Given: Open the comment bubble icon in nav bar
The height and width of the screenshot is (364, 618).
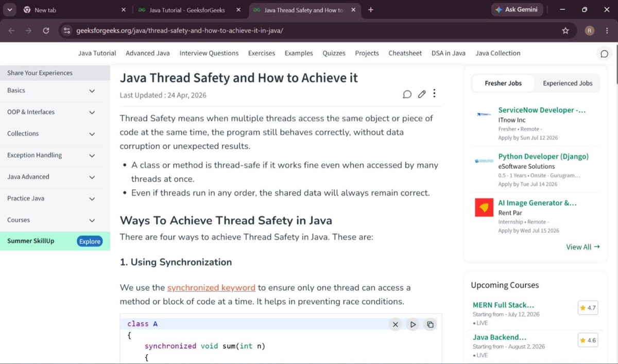Looking at the screenshot, I should 605,54.
